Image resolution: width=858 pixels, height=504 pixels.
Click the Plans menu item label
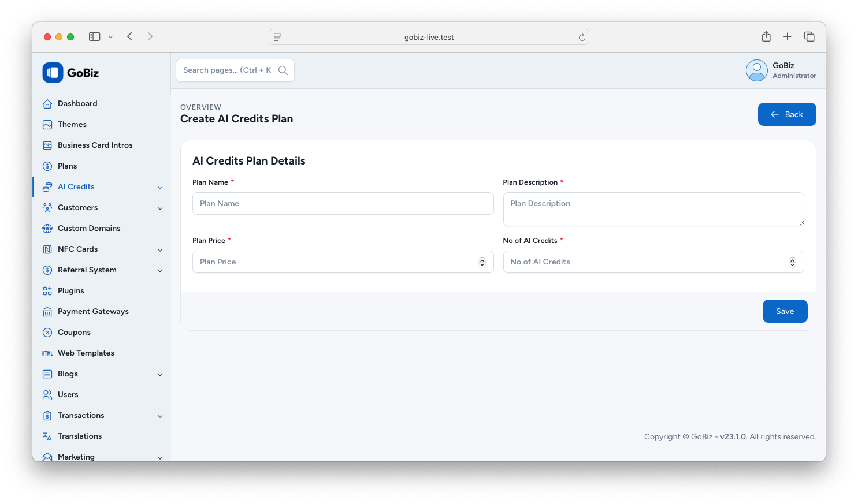coord(68,166)
